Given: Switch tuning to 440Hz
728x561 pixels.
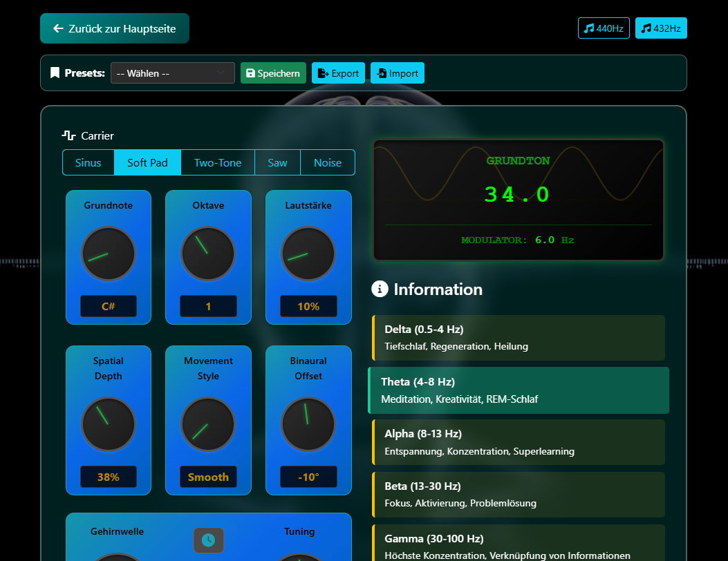Looking at the screenshot, I should pyautogui.click(x=604, y=28).
